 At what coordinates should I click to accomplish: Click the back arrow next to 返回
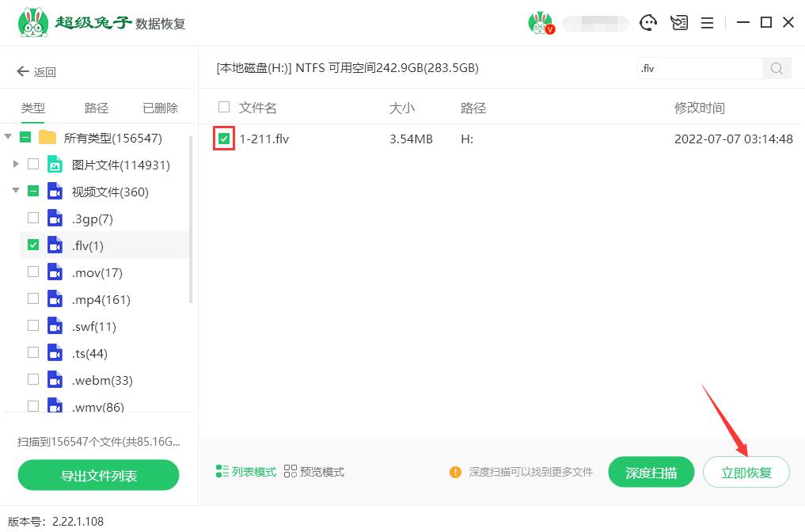(22, 71)
